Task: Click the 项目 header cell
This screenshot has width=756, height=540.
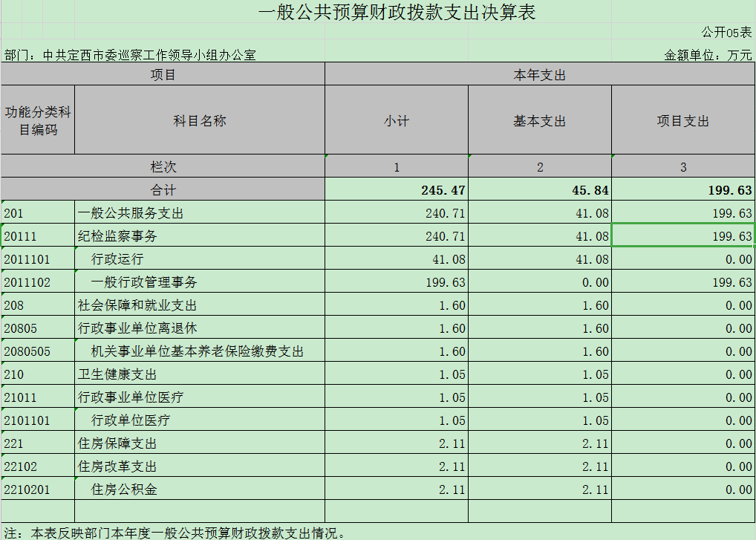Action: (163, 74)
